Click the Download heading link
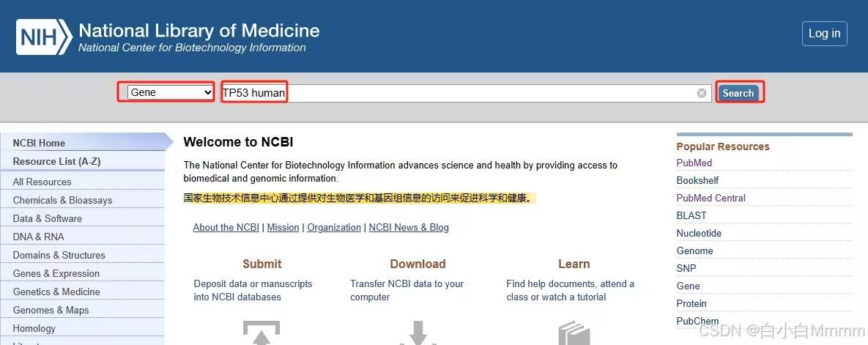The width and height of the screenshot is (868, 345). pos(418,264)
